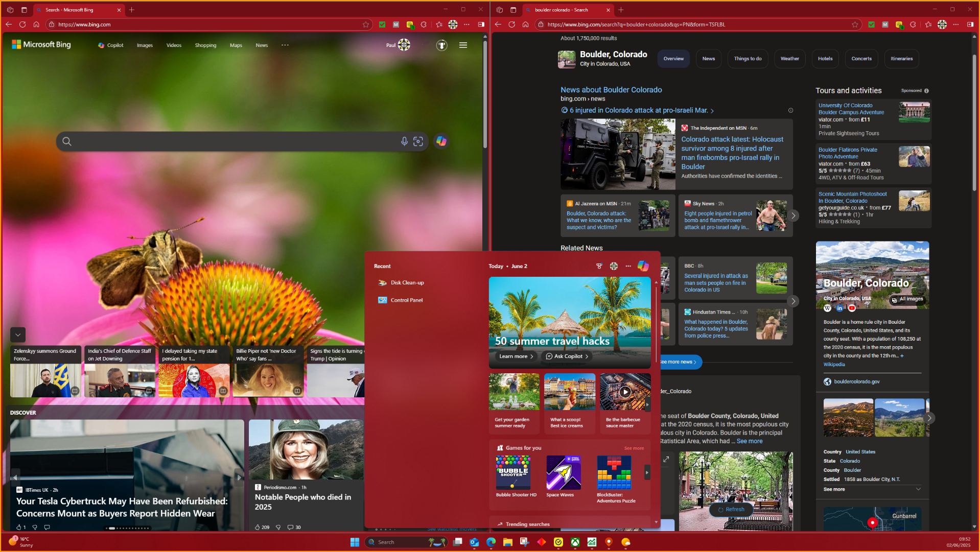This screenshot has width=980, height=552.
Task: Open the bouldercolorado.gov website link
Action: point(857,382)
